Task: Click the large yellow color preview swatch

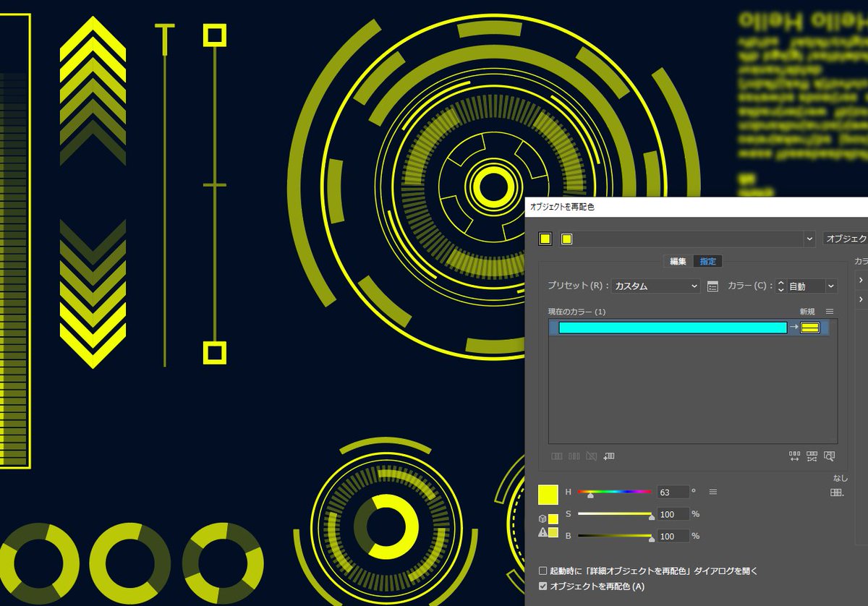Action: point(548,495)
